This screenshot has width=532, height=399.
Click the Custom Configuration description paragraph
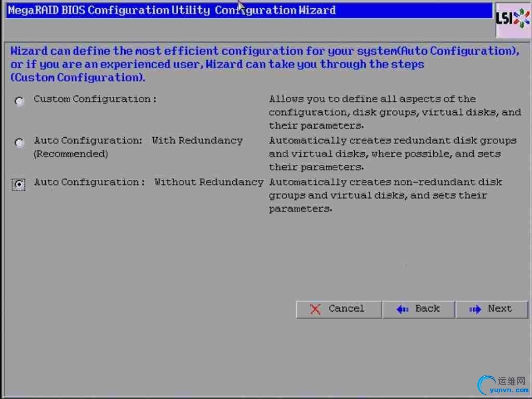[395, 112]
